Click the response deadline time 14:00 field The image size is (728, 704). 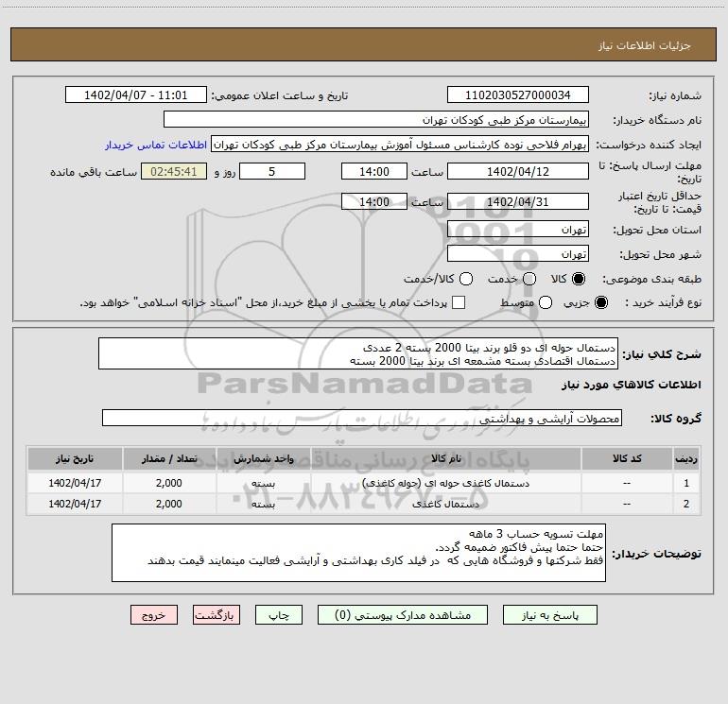tap(374, 171)
